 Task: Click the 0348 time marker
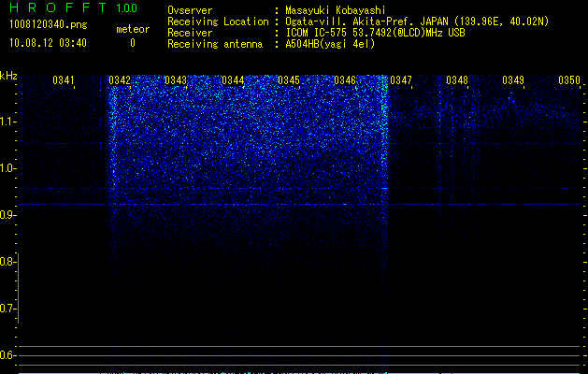(x=457, y=80)
